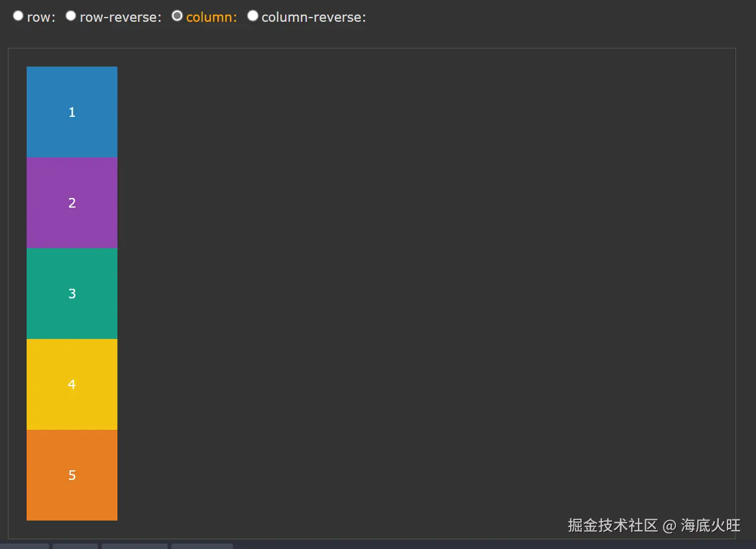Click the purple flex item numbered 2
Screen dimensions: 756x549
[x=71, y=203]
